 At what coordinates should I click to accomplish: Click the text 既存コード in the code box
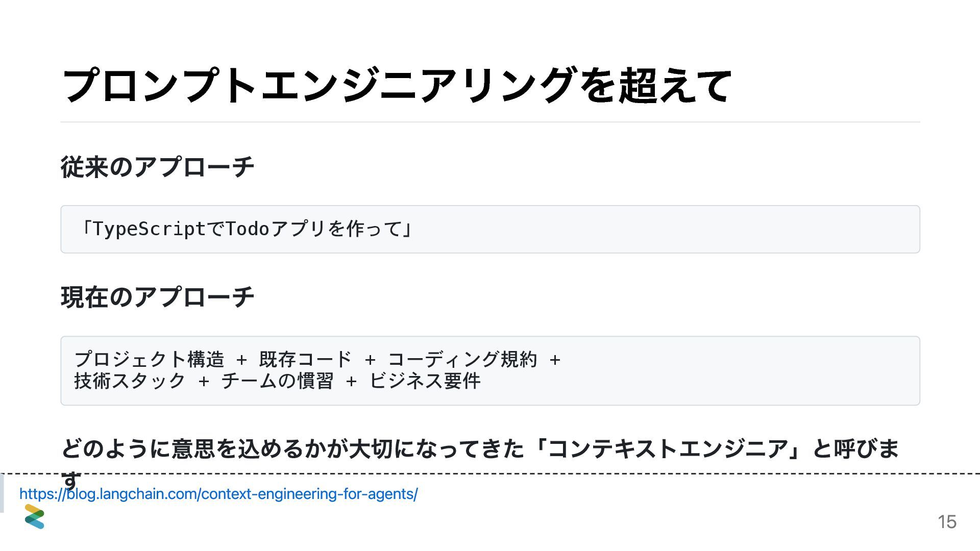(x=305, y=359)
